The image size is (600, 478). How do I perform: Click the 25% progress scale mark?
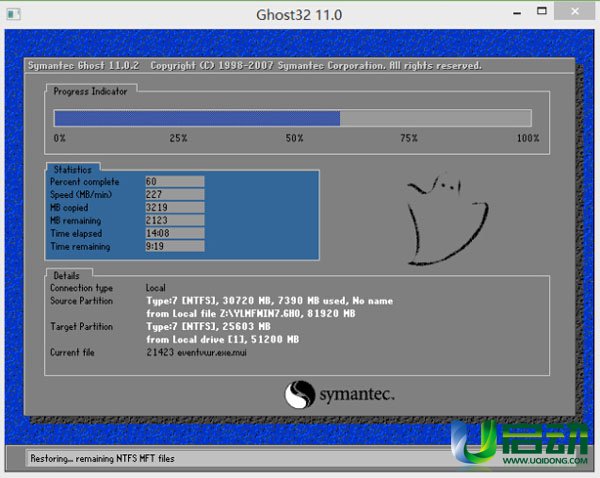178,138
